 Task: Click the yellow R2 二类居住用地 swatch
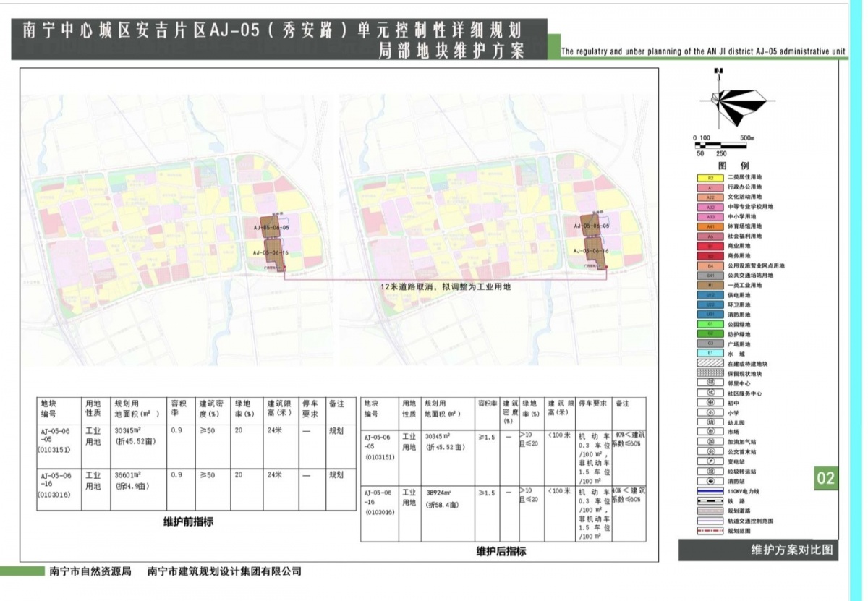(x=710, y=177)
